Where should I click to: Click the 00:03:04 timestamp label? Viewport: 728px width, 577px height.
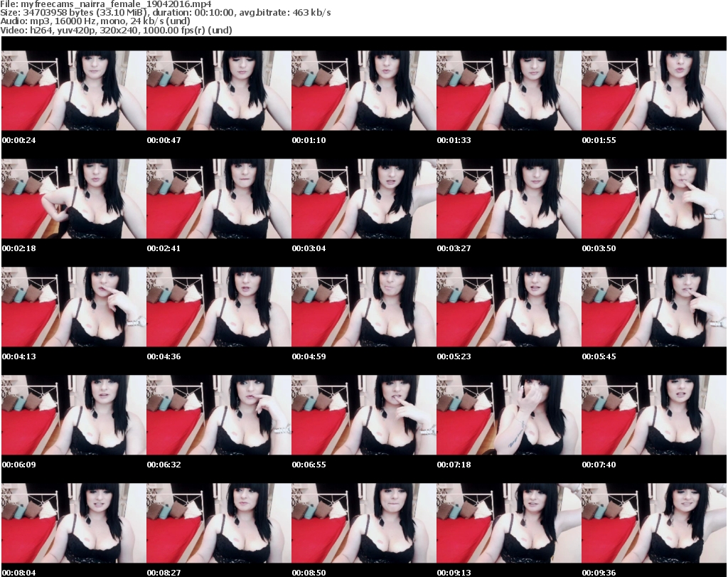point(309,248)
